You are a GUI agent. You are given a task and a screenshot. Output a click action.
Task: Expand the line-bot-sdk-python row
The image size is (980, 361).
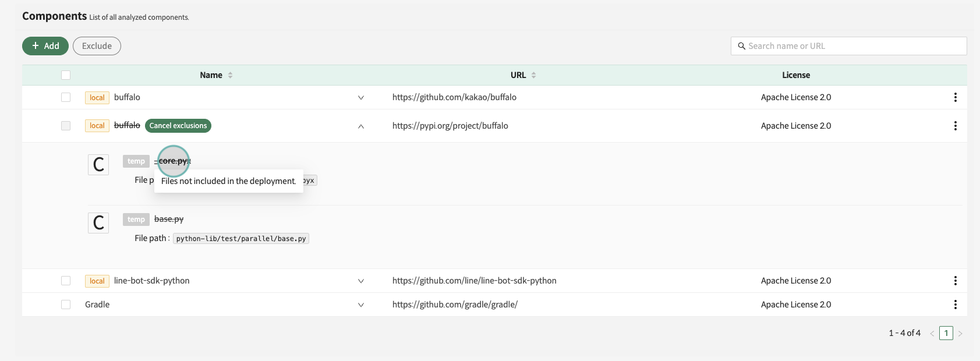click(x=361, y=281)
